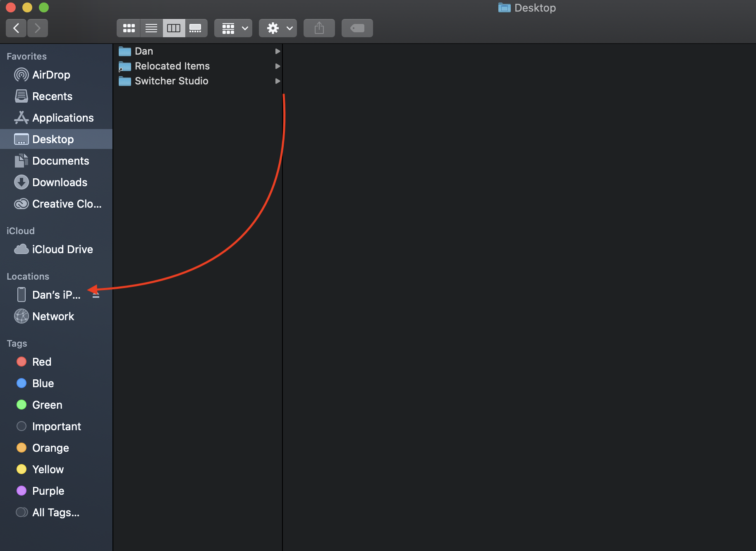This screenshot has width=756, height=551.
Task: Expand Relocated Items disclosure arrow
Action: coord(278,66)
